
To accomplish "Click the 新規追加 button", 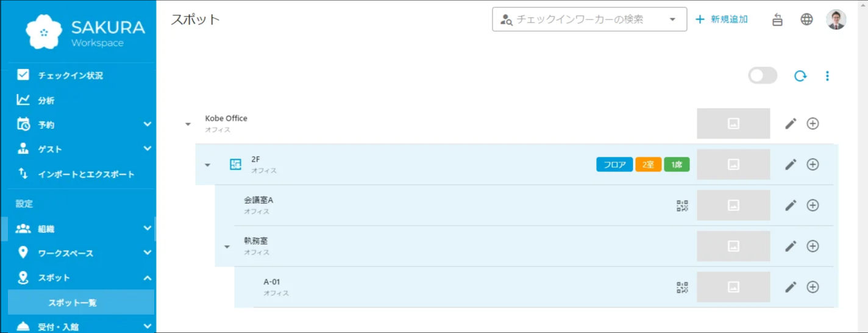I will point(722,20).
